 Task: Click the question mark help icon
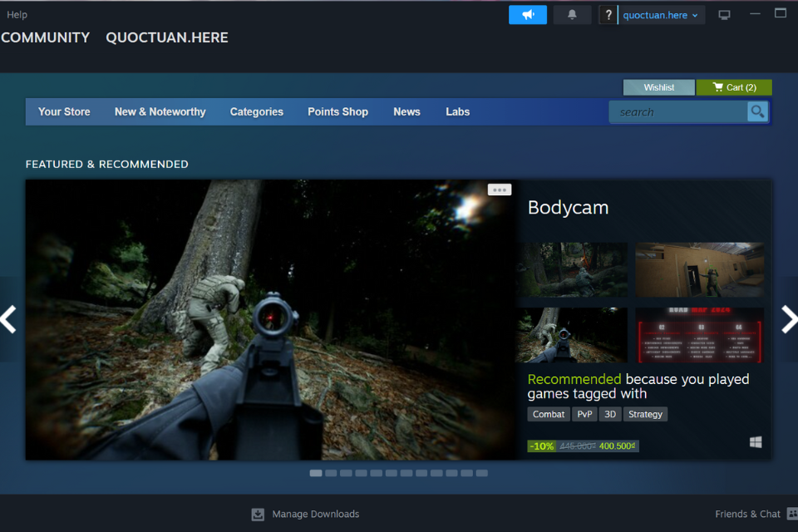click(608, 15)
